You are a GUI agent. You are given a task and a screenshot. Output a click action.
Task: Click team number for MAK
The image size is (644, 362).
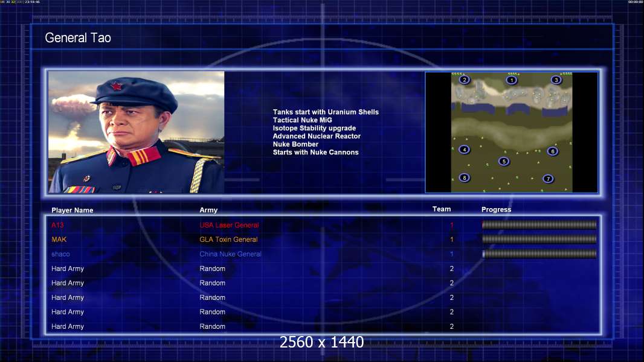point(452,240)
